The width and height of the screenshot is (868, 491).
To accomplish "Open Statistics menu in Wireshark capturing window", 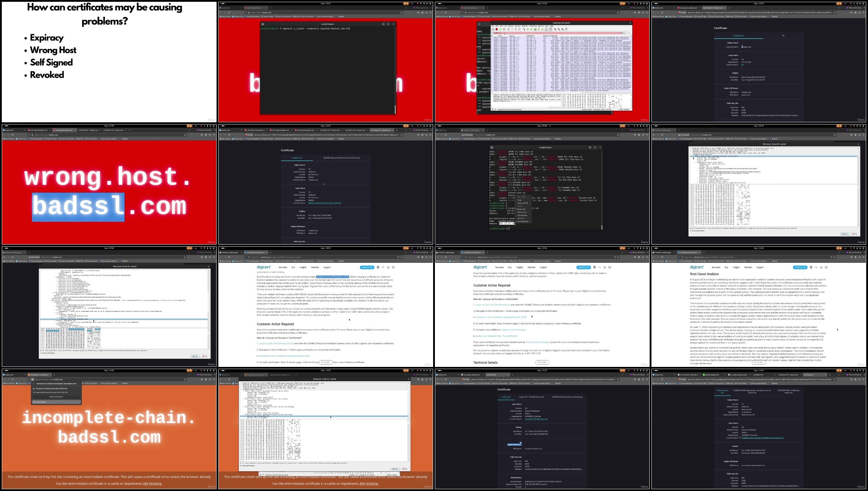I will 525,26.
